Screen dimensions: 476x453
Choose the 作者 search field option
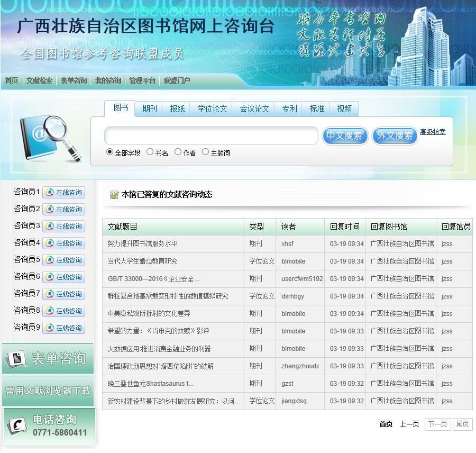coord(178,152)
